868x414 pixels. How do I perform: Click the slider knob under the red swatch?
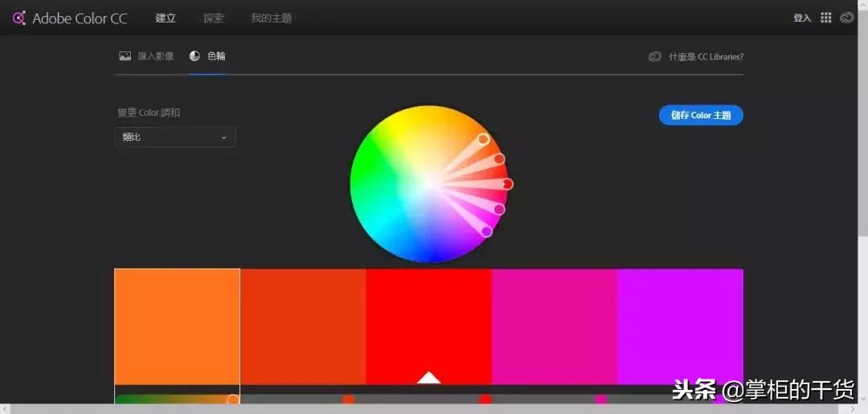(x=485, y=399)
